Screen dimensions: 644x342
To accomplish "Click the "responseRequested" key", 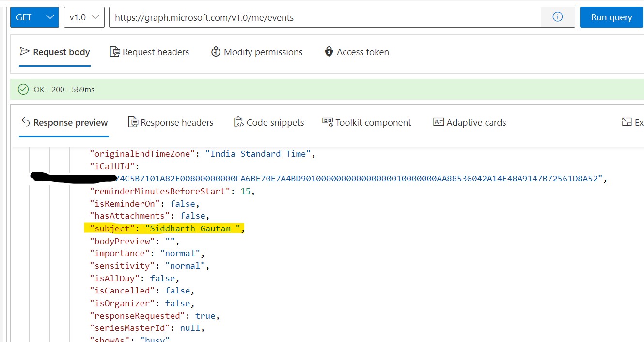I will tap(138, 316).
